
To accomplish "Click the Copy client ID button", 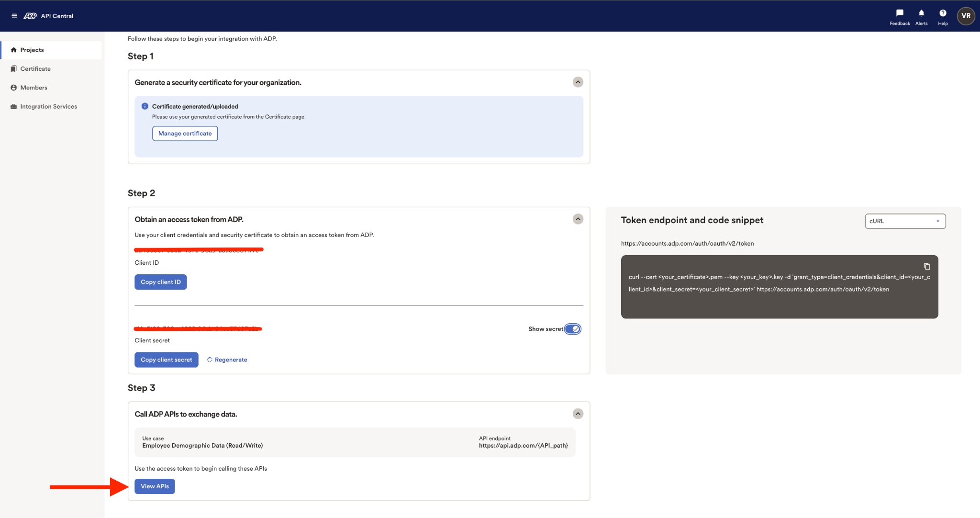I will tap(161, 282).
